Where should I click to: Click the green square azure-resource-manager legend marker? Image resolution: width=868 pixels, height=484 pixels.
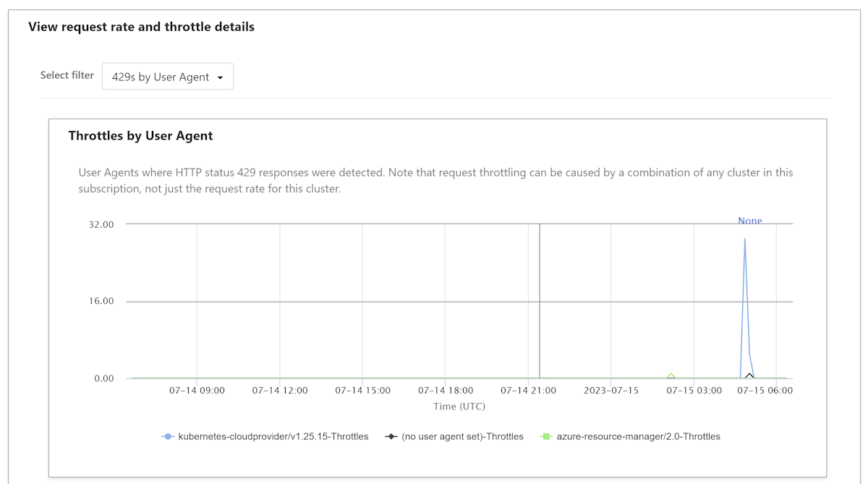547,437
